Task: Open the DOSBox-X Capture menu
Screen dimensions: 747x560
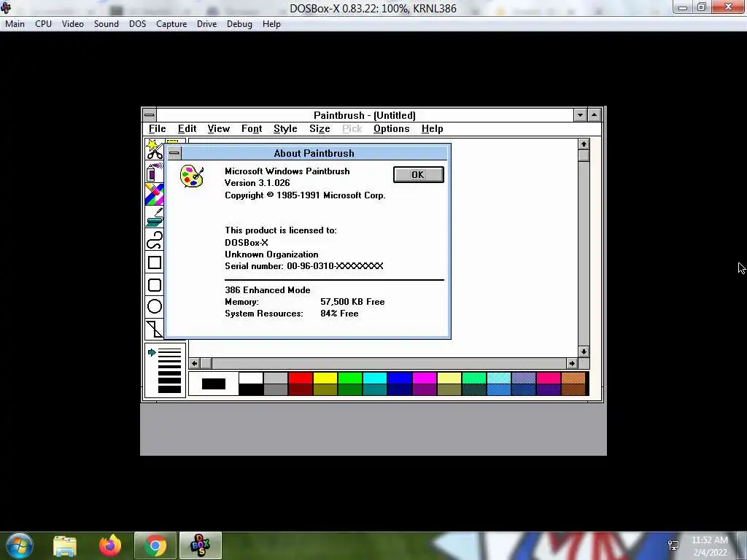Action: pyautogui.click(x=171, y=24)
